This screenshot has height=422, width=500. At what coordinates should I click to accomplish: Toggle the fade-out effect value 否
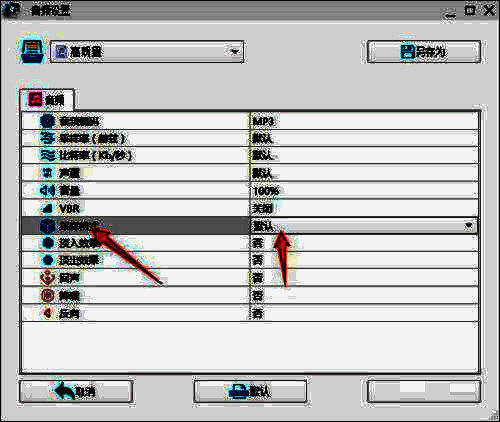coord(258,260)
